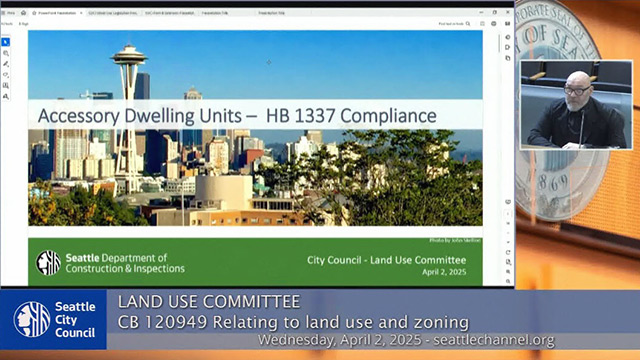Open the Menu button at top left

8,13
